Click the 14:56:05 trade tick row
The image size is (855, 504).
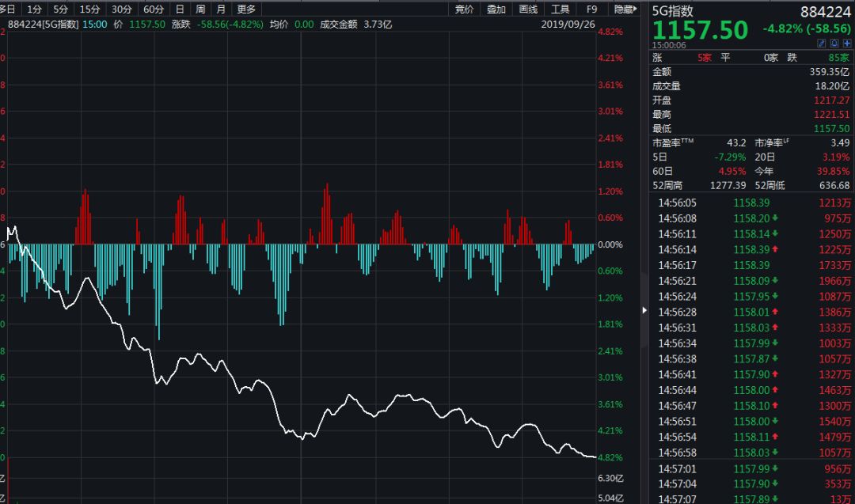[750, 203]
